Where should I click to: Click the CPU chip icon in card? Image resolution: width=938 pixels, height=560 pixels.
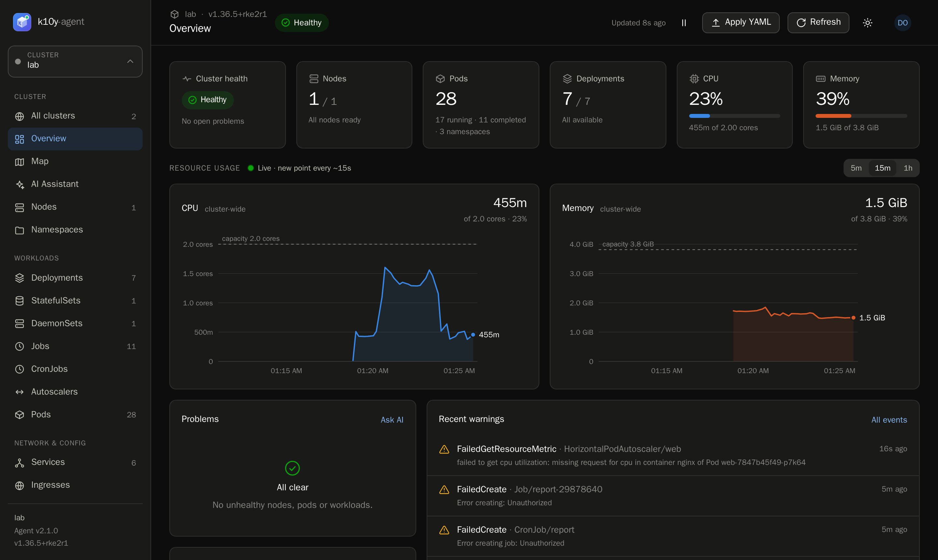694,79
